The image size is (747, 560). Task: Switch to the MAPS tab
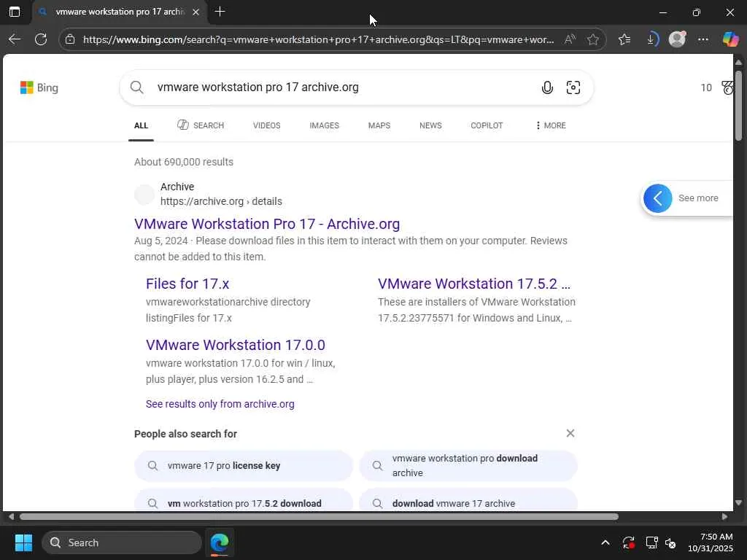click(379, 125)
